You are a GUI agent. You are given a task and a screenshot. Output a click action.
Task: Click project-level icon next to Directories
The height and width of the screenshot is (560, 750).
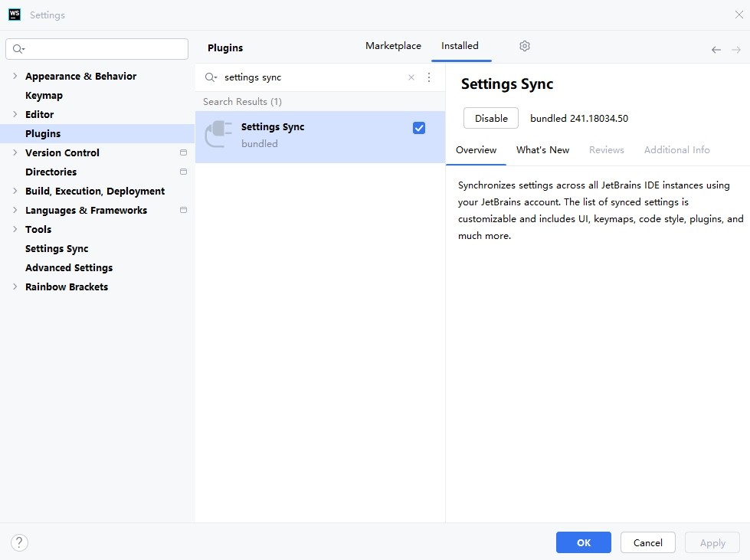(x=183, y=172)
